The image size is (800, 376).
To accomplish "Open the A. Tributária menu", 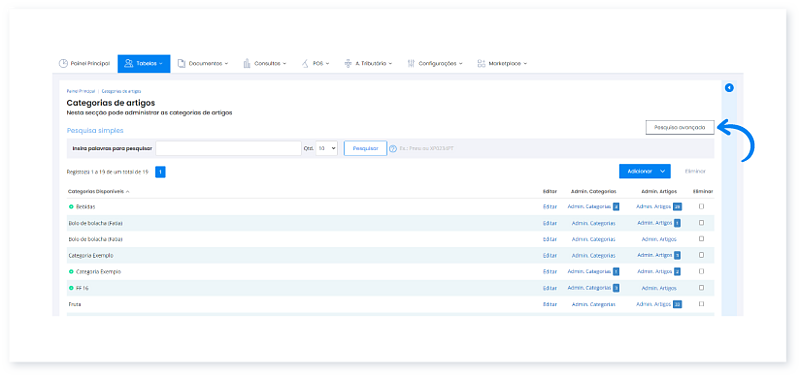I will click(x=368, y=64).
